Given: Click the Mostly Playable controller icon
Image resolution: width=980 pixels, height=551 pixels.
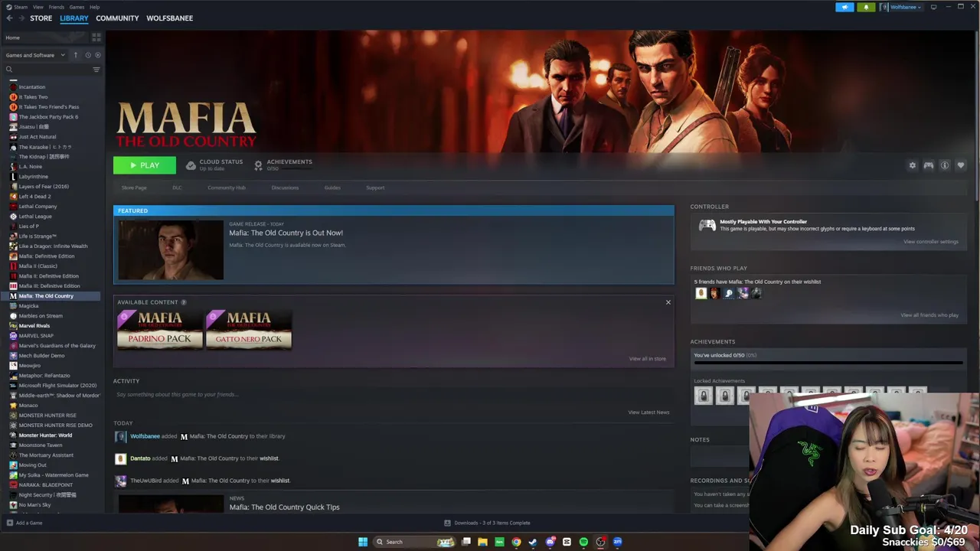Looking at the screenshot, I should coord(707,225).
